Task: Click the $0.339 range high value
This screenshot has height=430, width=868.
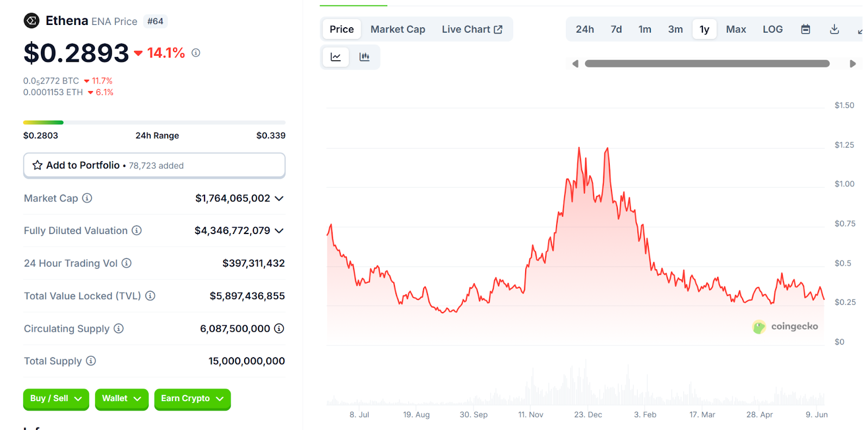Action: tap(271, 136)
